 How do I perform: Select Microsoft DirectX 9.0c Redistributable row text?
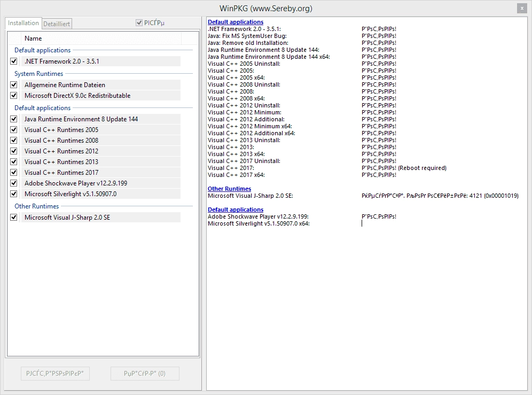tap(77, 96)
